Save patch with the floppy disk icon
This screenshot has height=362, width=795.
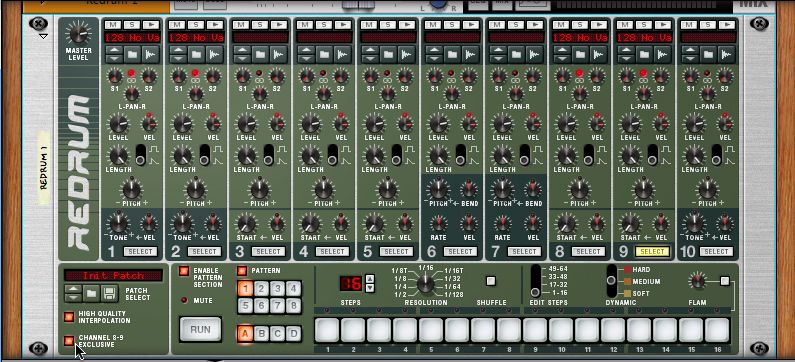[109, 293]
